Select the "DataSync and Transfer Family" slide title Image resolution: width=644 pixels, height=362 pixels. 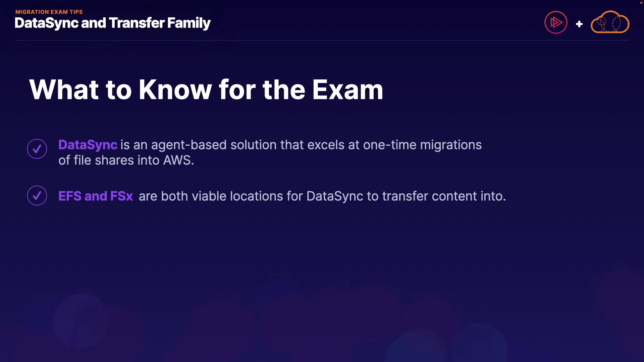pos(112,23)
